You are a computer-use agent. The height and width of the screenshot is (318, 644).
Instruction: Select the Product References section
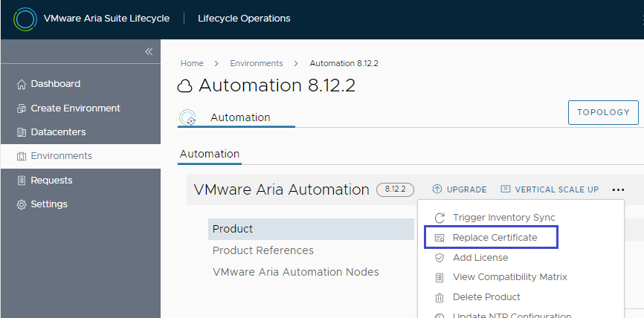point(263,250)
